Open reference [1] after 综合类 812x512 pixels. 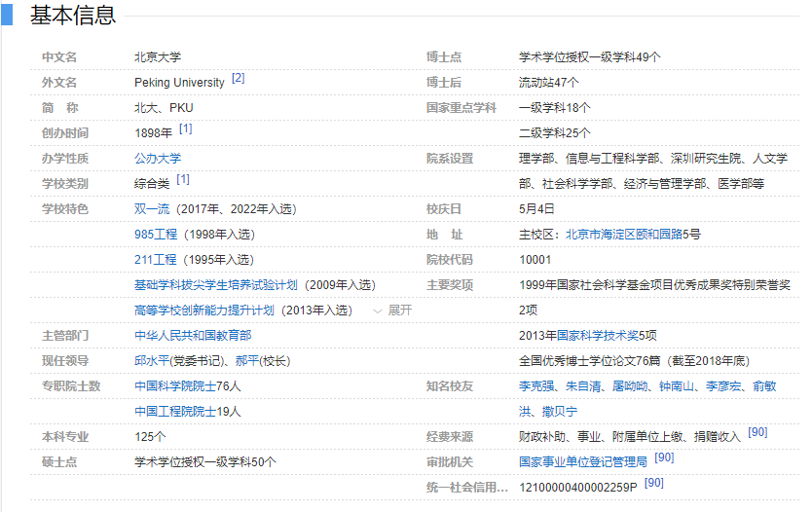183,180
